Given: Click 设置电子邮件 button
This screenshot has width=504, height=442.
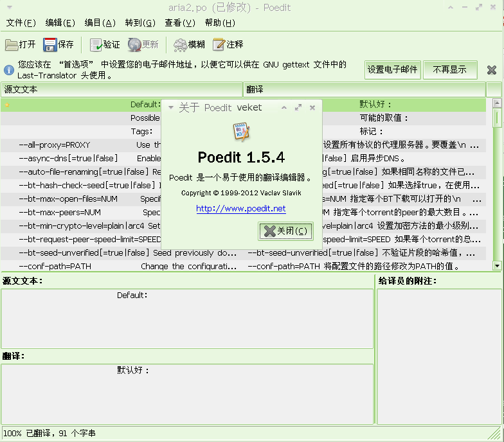Looking at the screenshot, I should 392,69.
